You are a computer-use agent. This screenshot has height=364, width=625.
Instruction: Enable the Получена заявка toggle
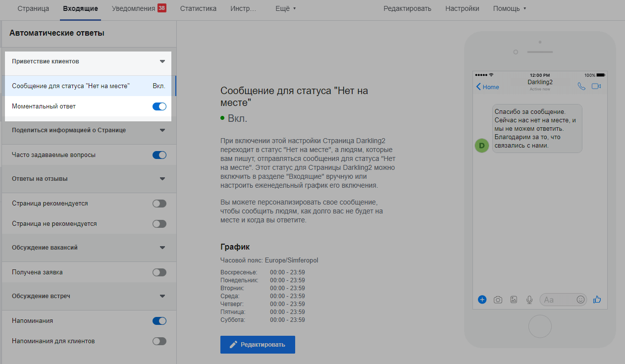[x=159, y=272]
